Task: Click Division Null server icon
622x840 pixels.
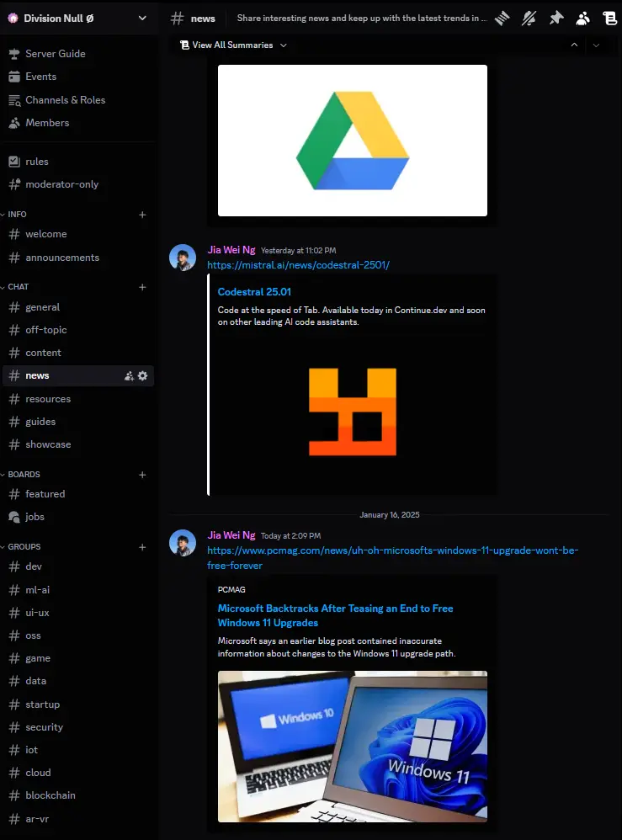Action: (13, 19)
